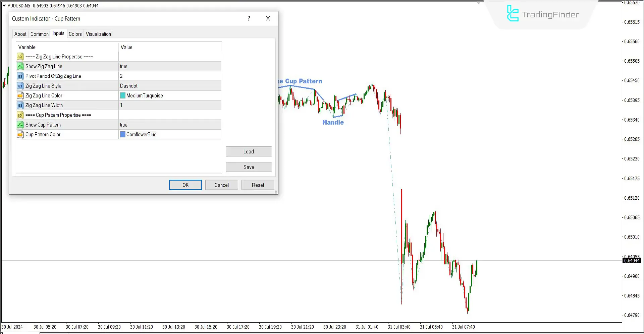
Task: Click the TradingFinder logo on the chart
Action: point(542,14)
